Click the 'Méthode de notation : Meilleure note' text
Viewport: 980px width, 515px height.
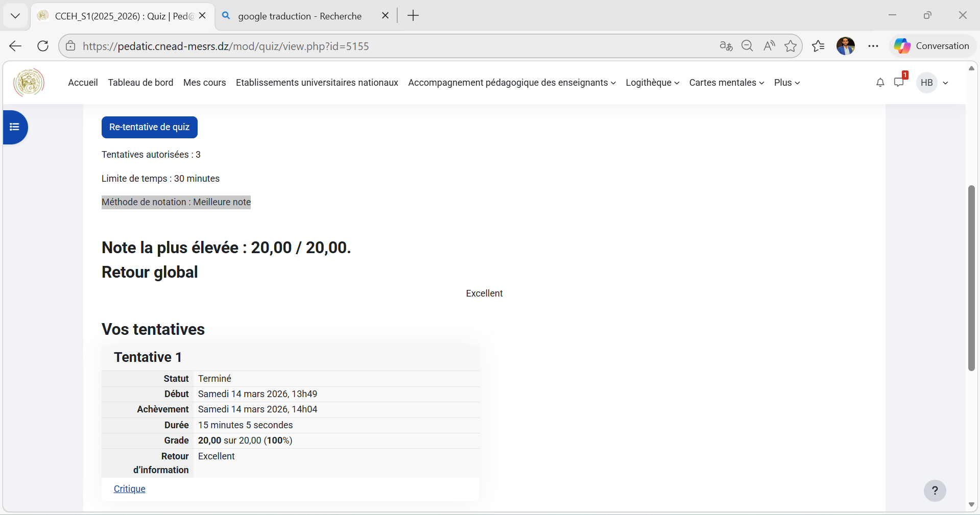(176, 202)
